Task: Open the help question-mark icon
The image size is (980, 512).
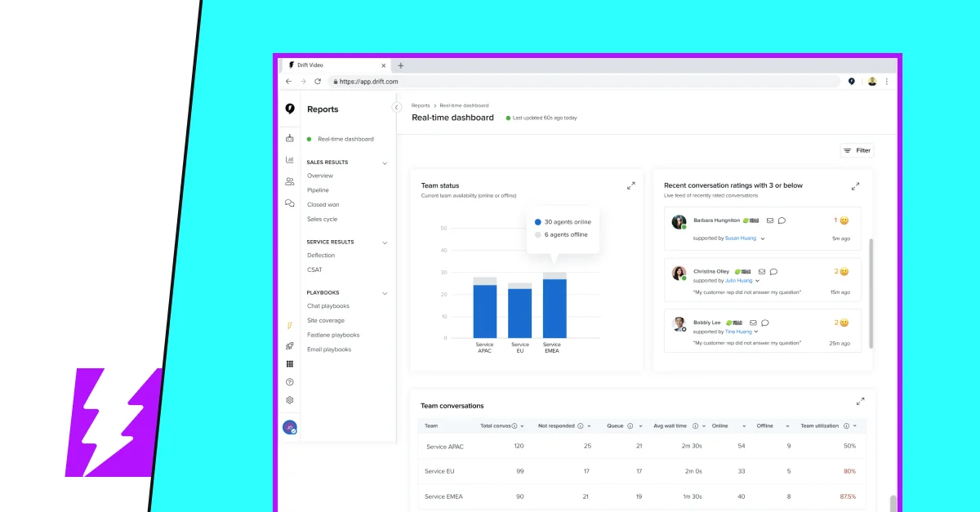Action: (289, 381)
